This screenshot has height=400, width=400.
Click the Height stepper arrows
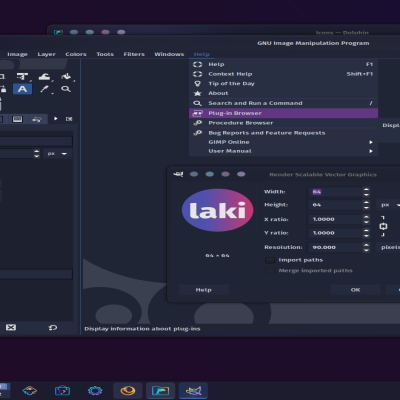pos(366,205)
